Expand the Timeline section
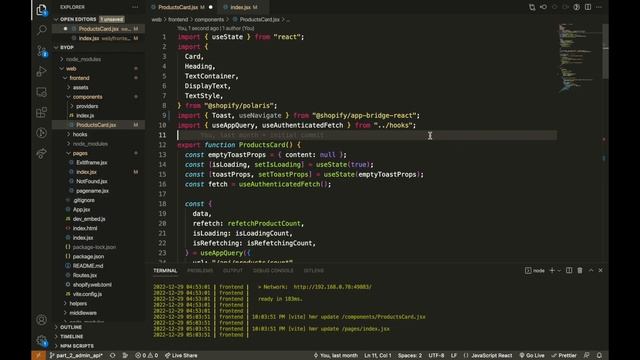This screenshot has width=640, height=360. [x=71, y=337]
